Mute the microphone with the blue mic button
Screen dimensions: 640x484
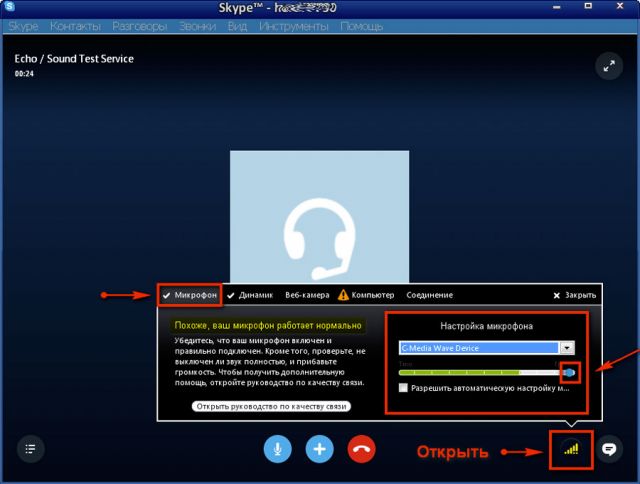click(278, 449)
